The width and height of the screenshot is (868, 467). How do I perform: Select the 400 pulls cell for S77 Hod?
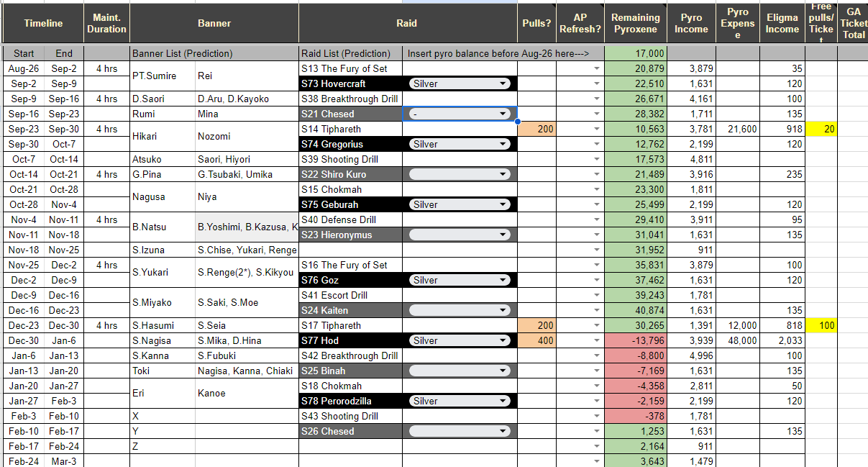(537, 340)
